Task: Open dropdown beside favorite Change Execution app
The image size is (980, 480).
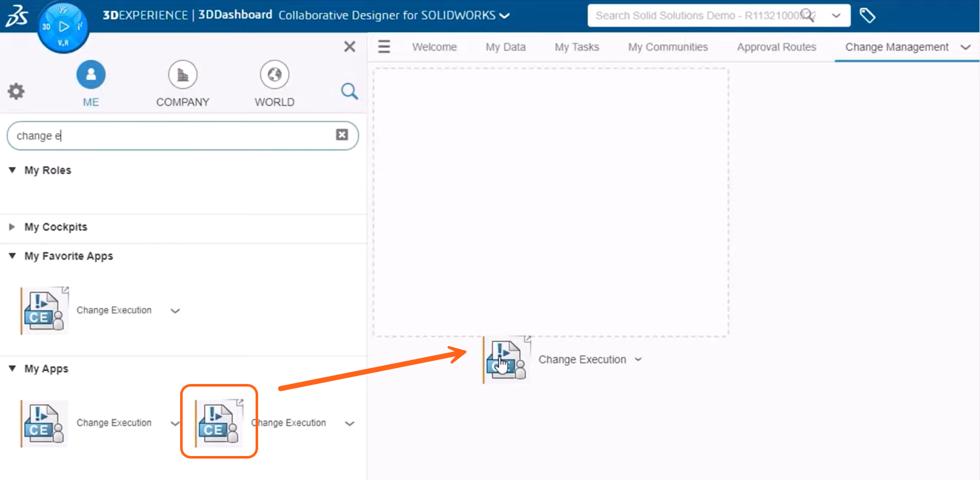Action: 175,310
